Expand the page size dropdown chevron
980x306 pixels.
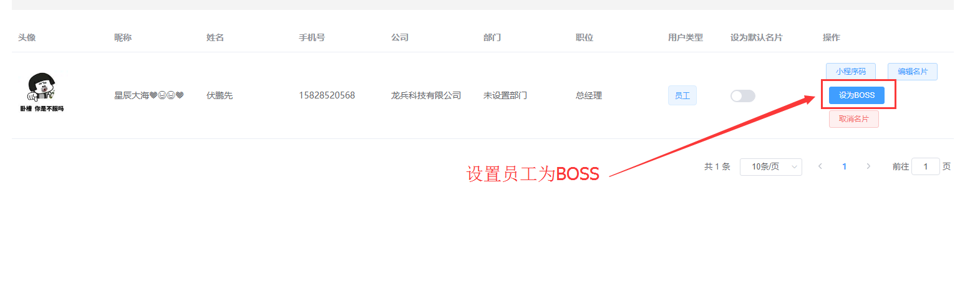pos(794,167)
